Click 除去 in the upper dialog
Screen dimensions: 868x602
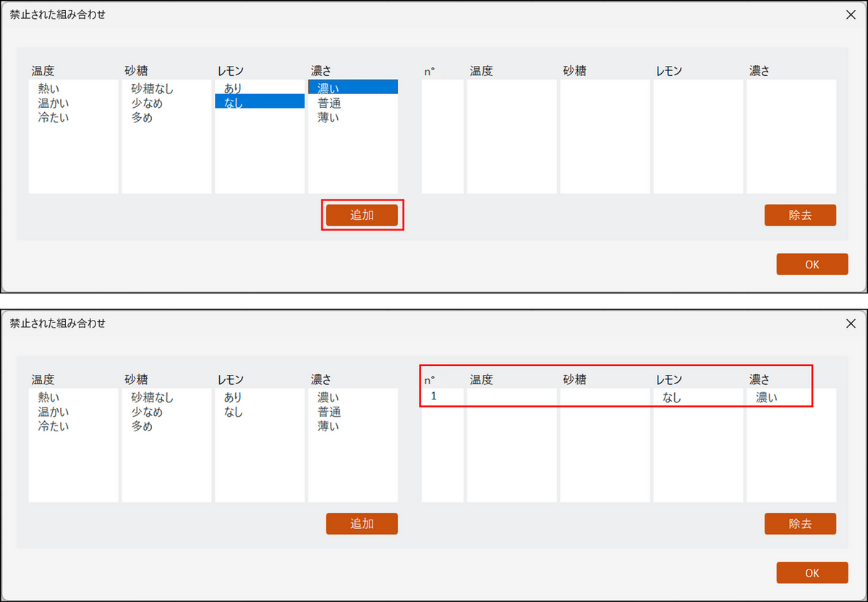[x=800, y=215]
